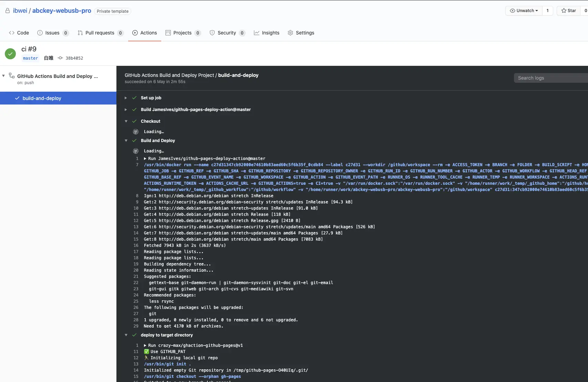Focus the Search logs field
The height and width of the screenshot is (382, 588).
(x=551, y=78)
